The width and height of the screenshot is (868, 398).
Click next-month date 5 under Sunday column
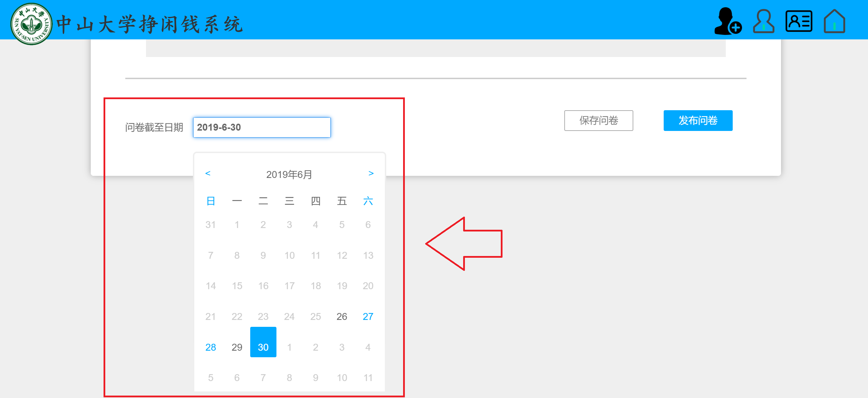[211, 378]
